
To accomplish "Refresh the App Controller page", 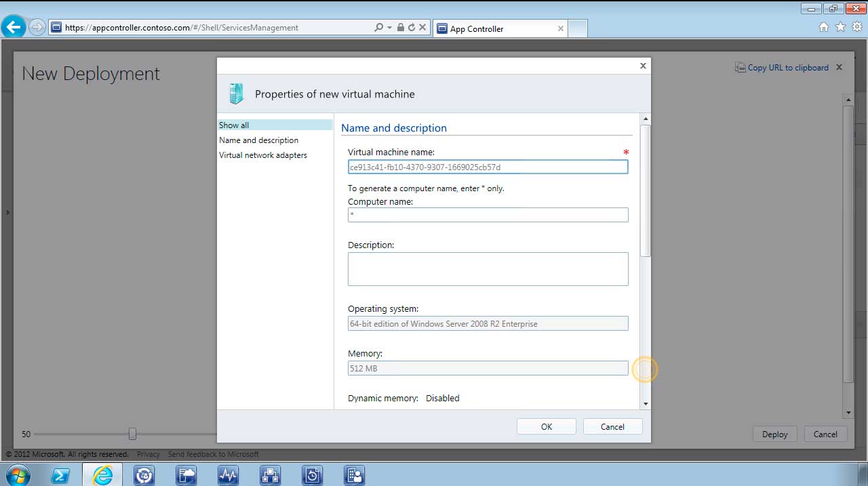I will pos(411,28).
